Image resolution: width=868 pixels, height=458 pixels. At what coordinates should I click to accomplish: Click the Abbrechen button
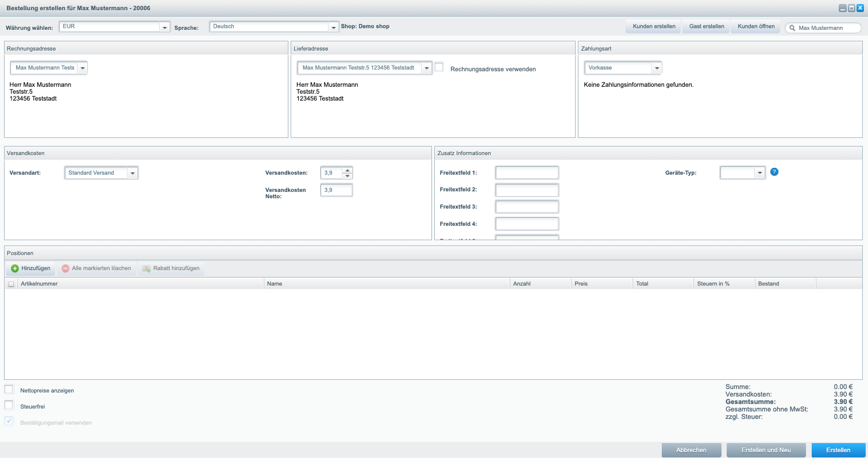tap(691, 450)
